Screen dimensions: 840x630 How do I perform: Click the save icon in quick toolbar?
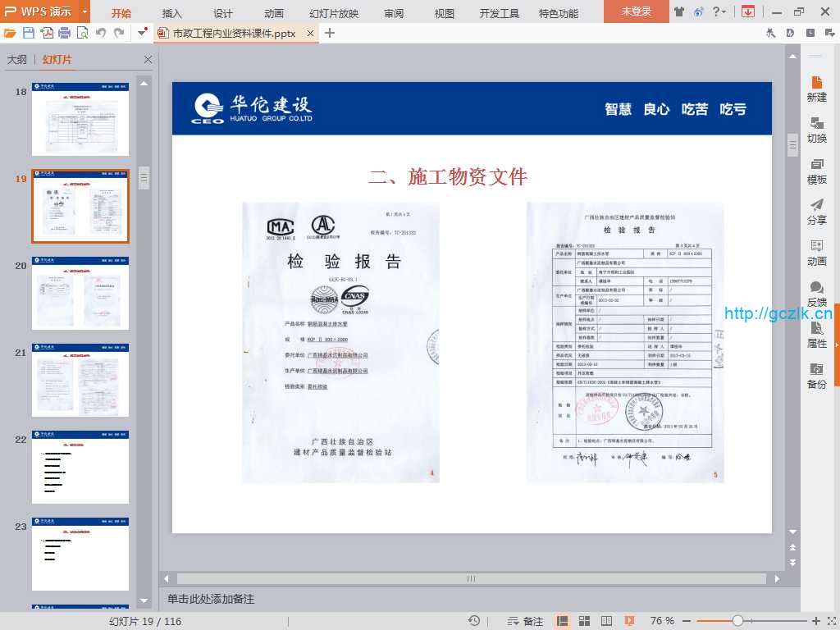(29, 33)
